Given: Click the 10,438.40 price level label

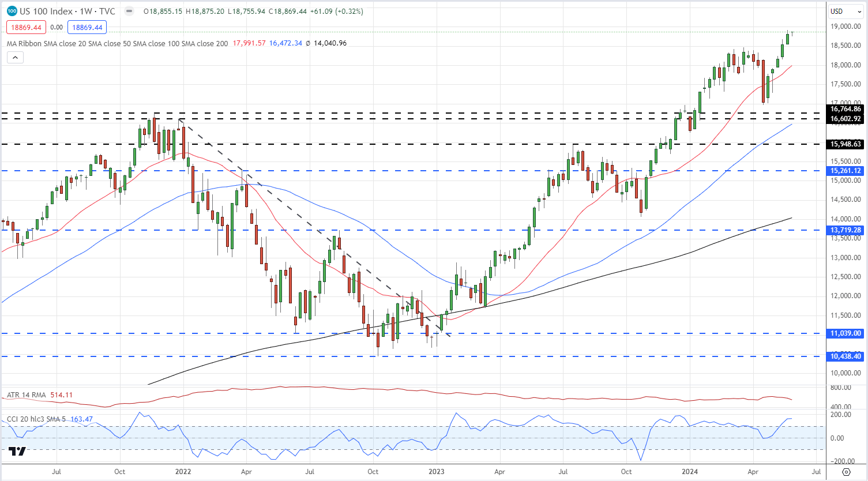Looking at the screenshot, I should 846,356.
